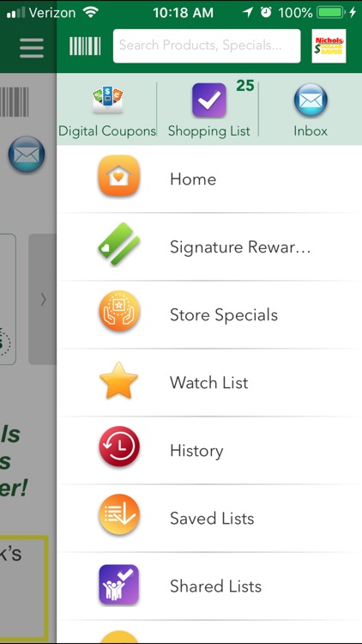This screenshot has height=644, width=362.
Task: Open the Shopping List checkmark icon
Action: pos(209,100)
